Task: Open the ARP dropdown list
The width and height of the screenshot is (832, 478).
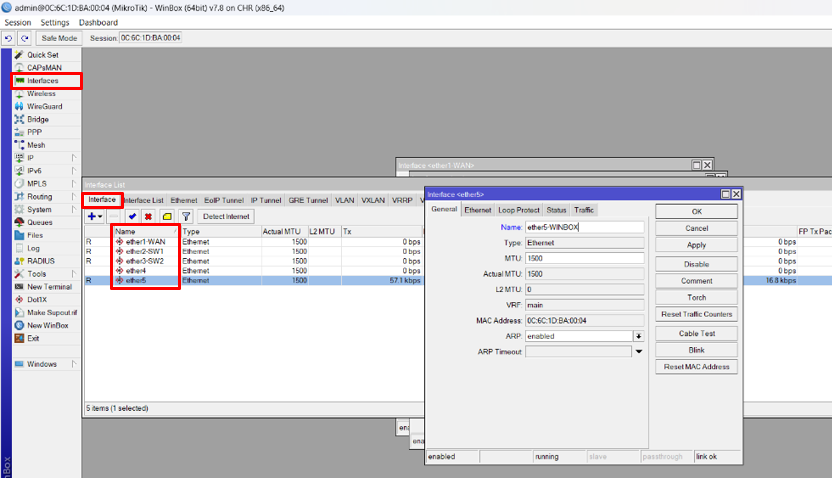Action: pos(638,336)
